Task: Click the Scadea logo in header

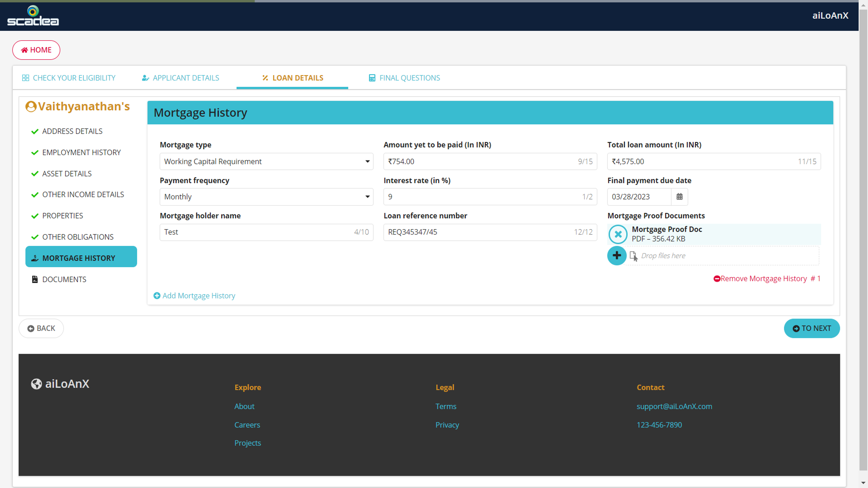Action: 33,16
